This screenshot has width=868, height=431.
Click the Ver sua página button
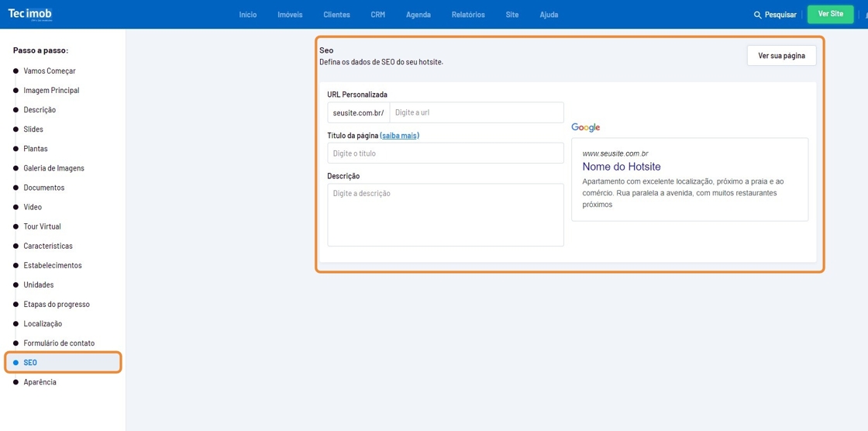781,56
